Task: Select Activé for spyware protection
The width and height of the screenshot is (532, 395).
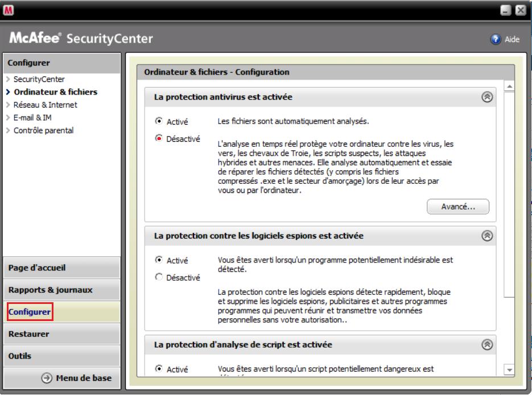Action: (x=158, y=260)
